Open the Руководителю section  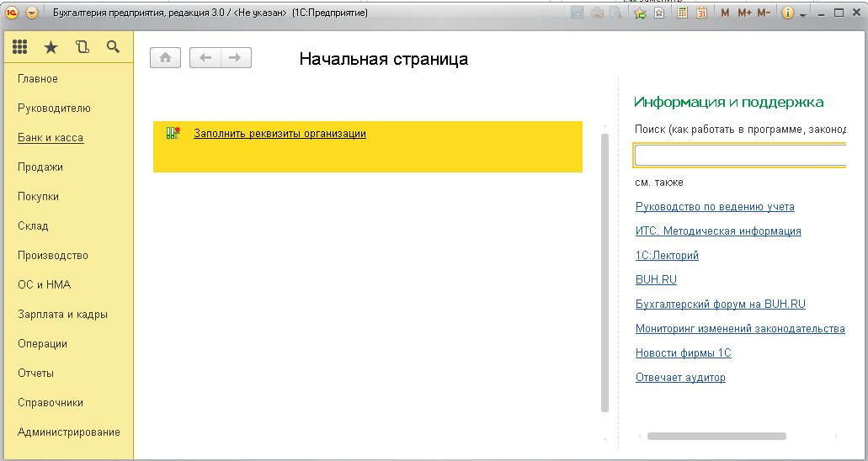54,108
